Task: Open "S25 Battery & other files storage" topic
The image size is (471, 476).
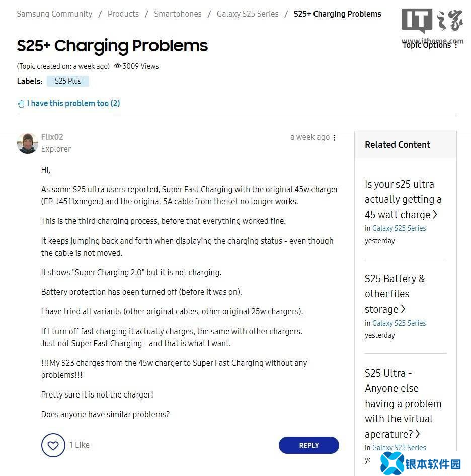Action: click(395, 294)
